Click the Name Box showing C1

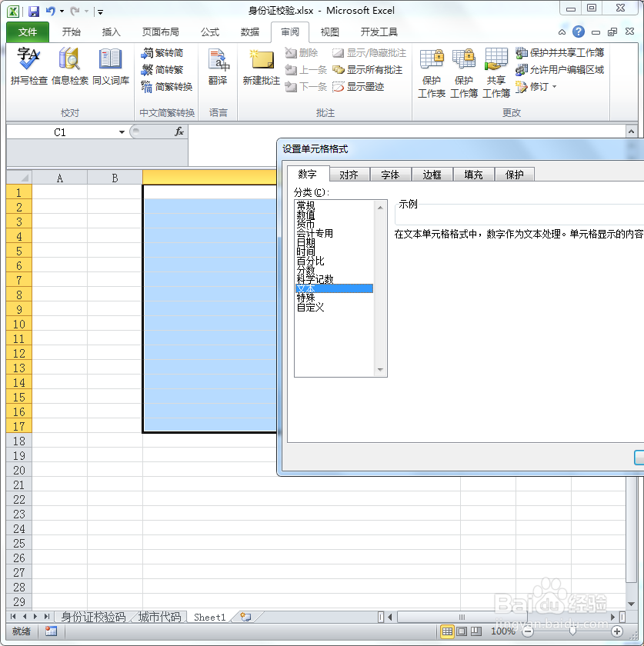click(60, 132)
